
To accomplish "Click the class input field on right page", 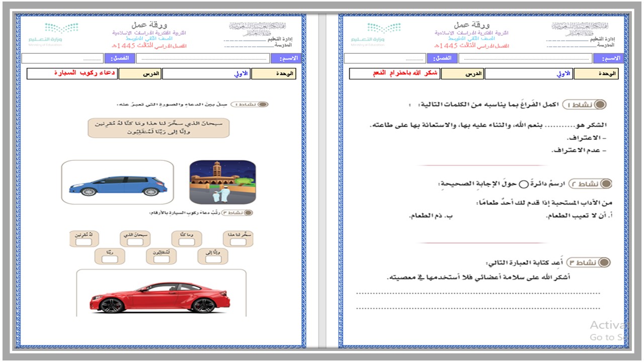I will 386,58.
